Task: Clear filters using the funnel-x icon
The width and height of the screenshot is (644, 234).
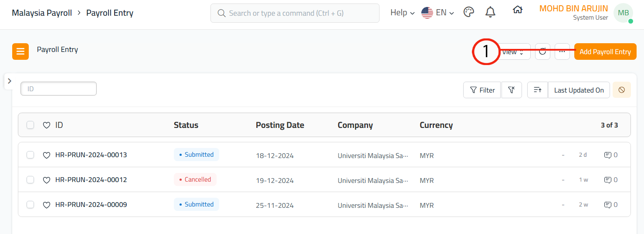Action: (x=512, y=90)
